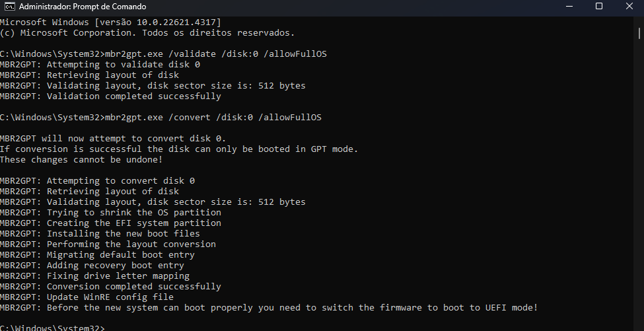Image resolution: width=644 pixels, height=331 pixels.
Task: Click the 'Update WinRE config file' line
Action: coord(87,297)
